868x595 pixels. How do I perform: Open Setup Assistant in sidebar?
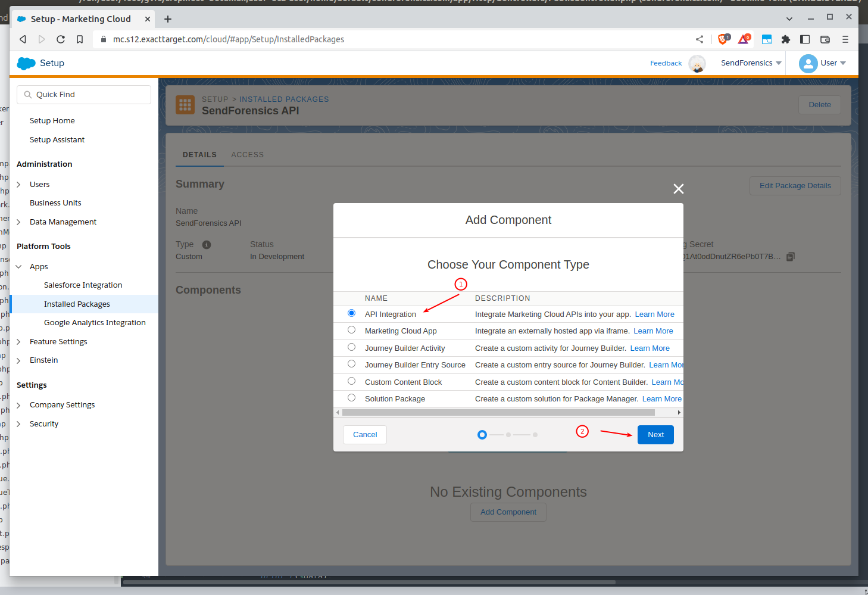[57, 140]
